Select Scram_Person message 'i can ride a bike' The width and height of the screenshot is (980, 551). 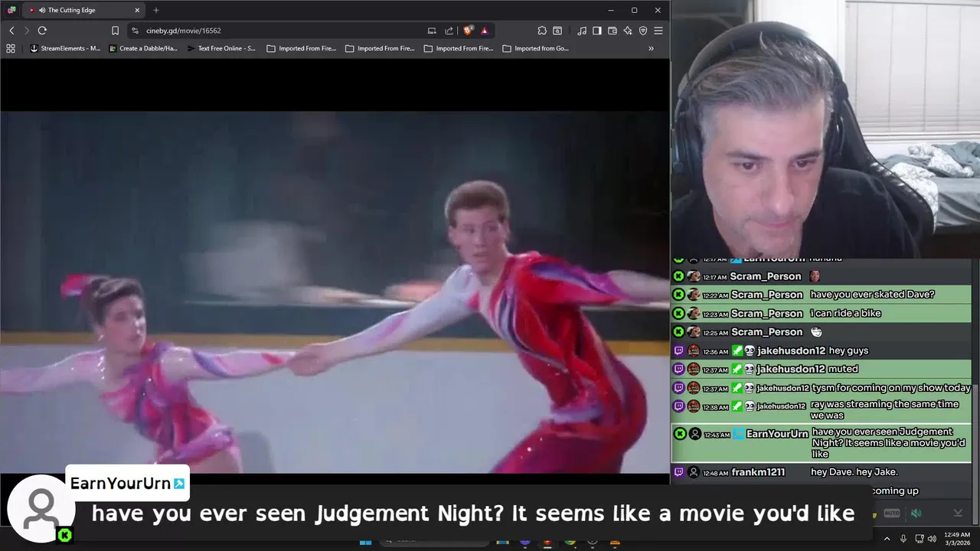845,313
